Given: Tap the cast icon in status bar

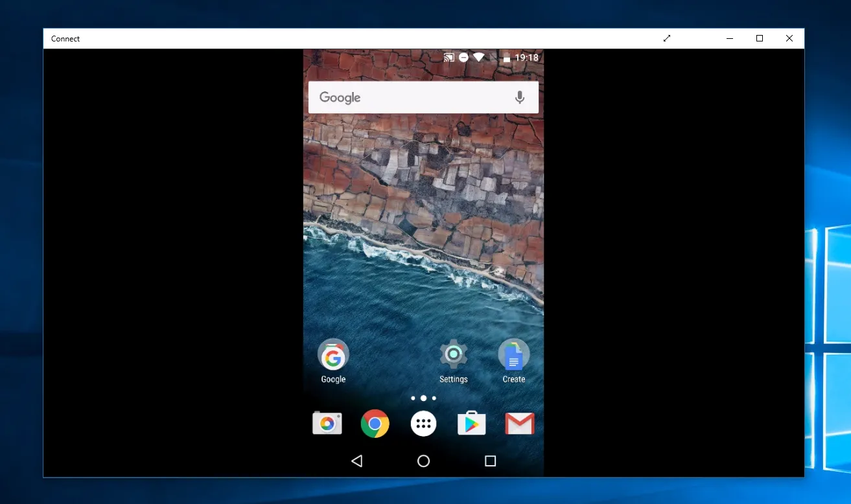Looking at the screenshot, I should pos(449,58).
